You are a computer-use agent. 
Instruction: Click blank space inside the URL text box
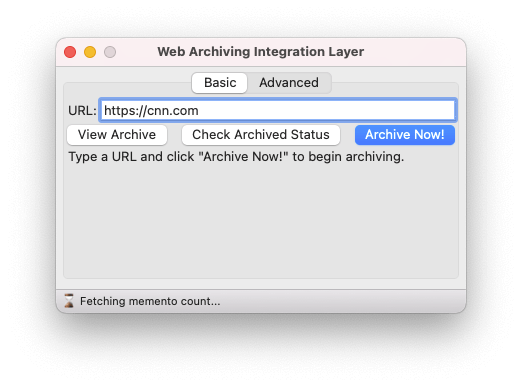(327, 110)
